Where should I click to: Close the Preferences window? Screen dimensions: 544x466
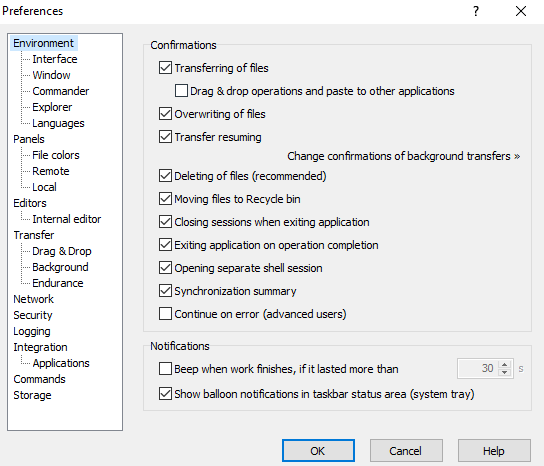click(521, 11)
